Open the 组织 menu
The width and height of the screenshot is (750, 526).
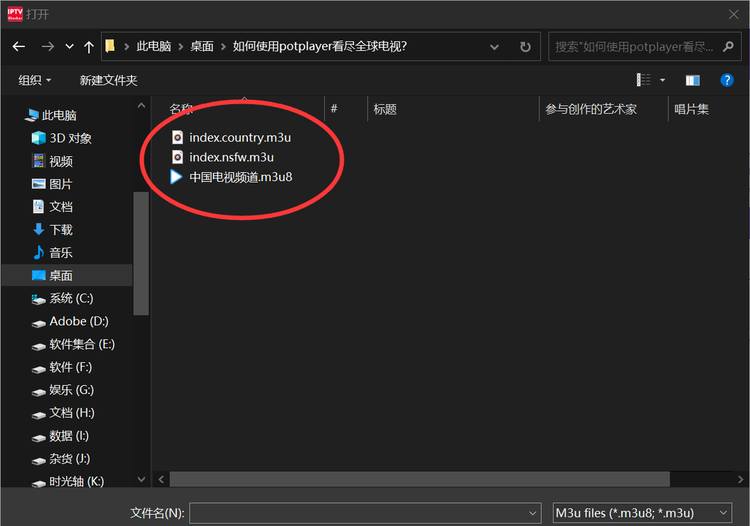pyautogui.click(x=34, y=80)
